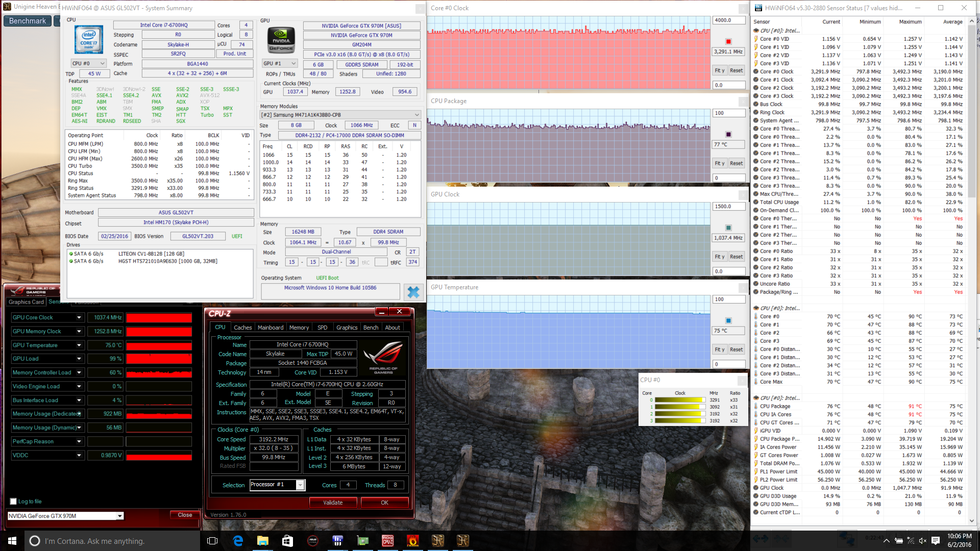980x551 pixels.
Task: Click the Intel Core i7 logo icon
Action: tap(89, 40)
